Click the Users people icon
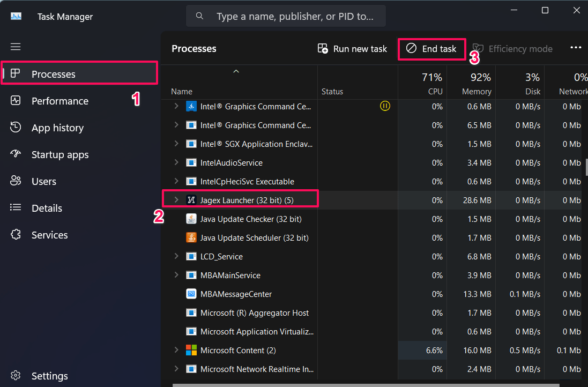The width and height of the screenshot is (588, 387). click(x=16, y=181)
